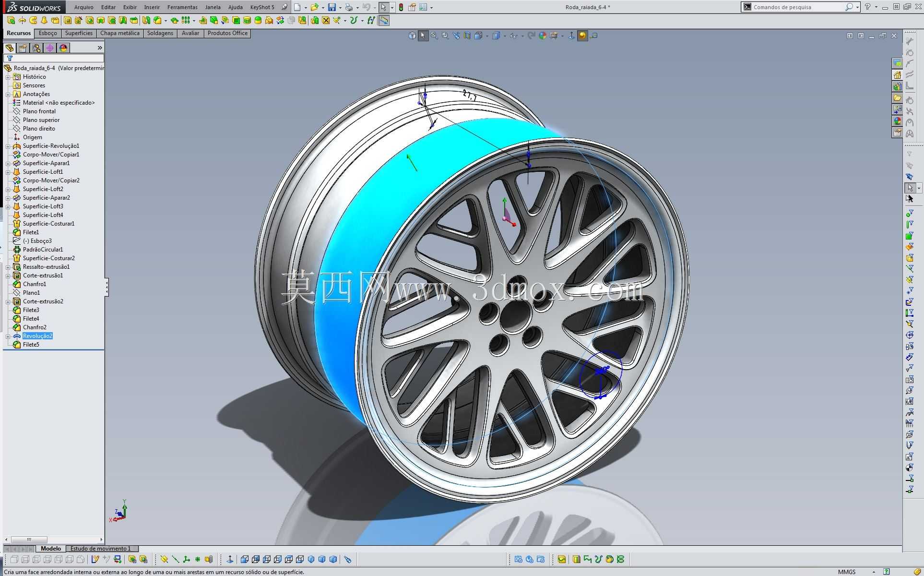This screenshot has height=576, width=924.
Task: Click the feature panel collapse handle
Action: (x=107, y=288)
